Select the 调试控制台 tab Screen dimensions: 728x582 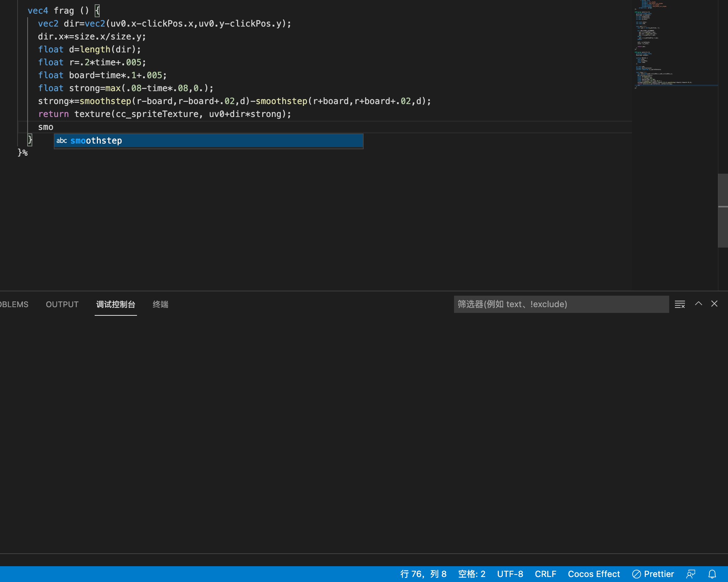(x=115, y=304)
